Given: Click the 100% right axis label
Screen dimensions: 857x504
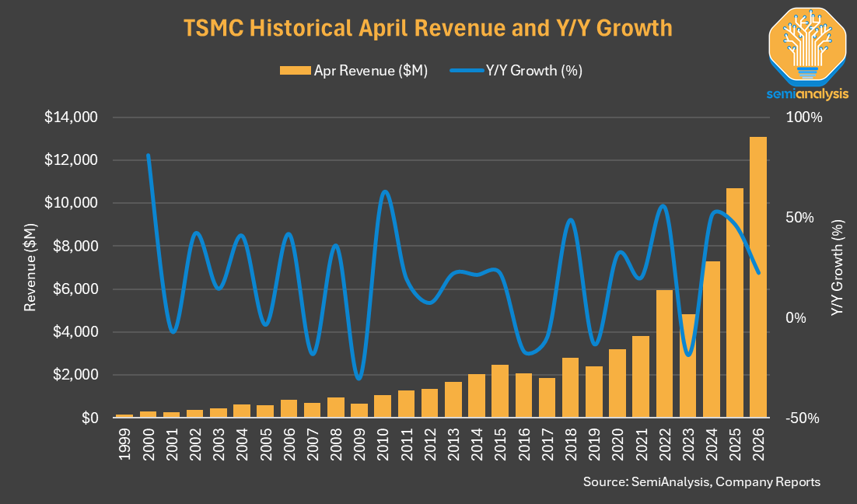Looking at the screenshot, I should [804, 117].
